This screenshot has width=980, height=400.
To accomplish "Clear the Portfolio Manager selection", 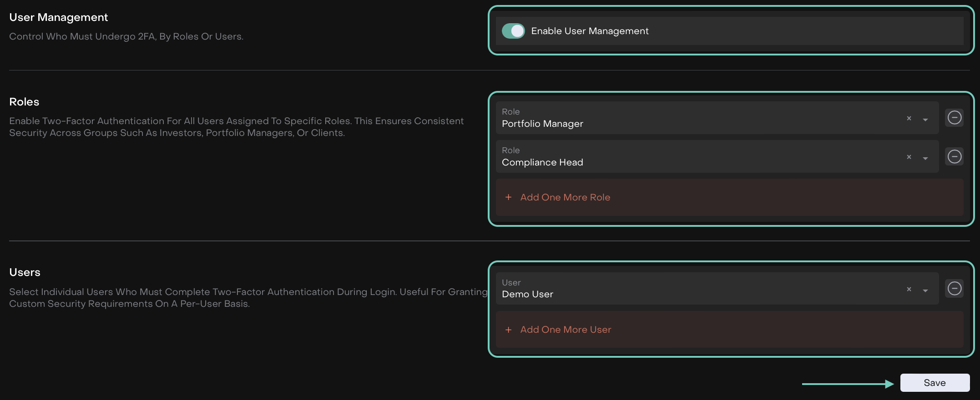I will tap(909, 118).
